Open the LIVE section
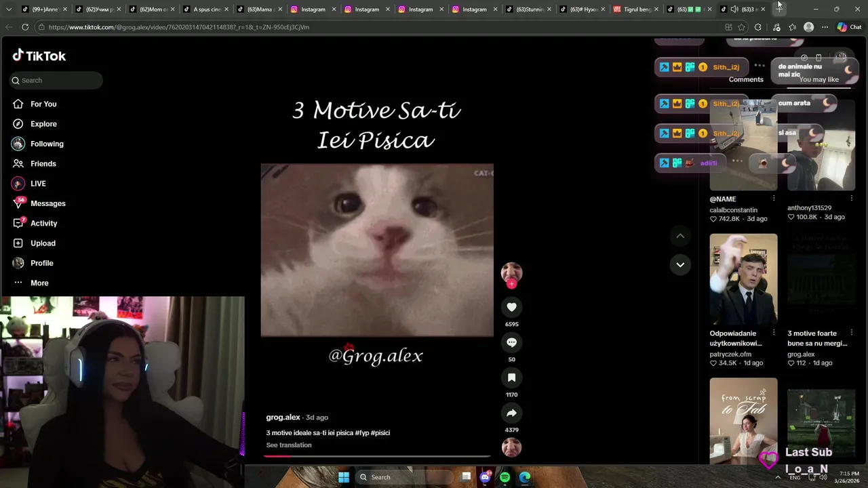This screenshot has height=488, width=868. 38,184
